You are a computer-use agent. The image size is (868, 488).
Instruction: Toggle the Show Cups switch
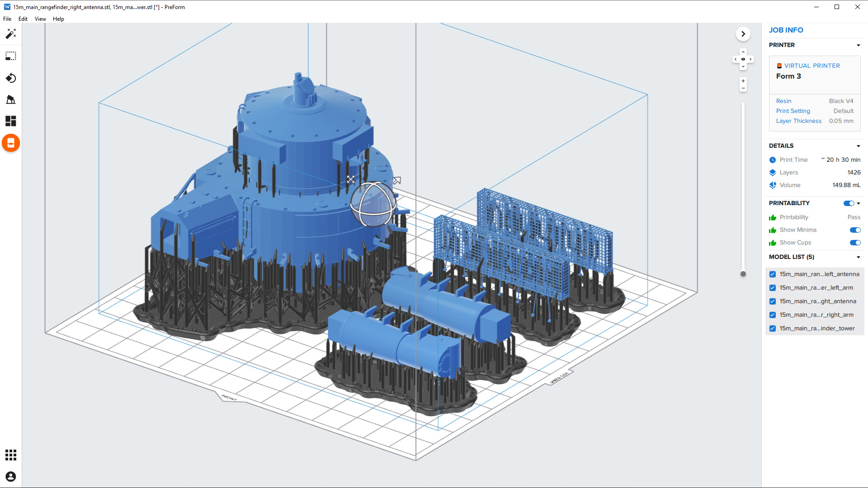click(x=855, y=243)
